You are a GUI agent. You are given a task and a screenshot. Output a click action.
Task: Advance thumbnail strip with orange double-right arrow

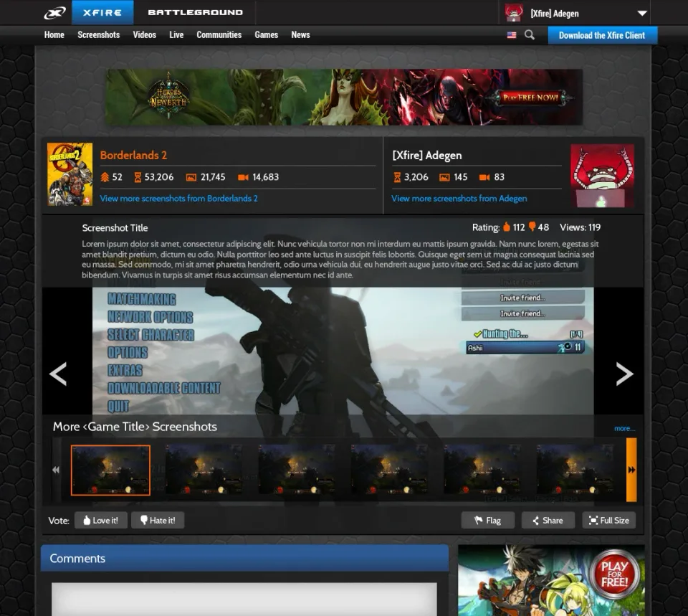pos(631,470)
